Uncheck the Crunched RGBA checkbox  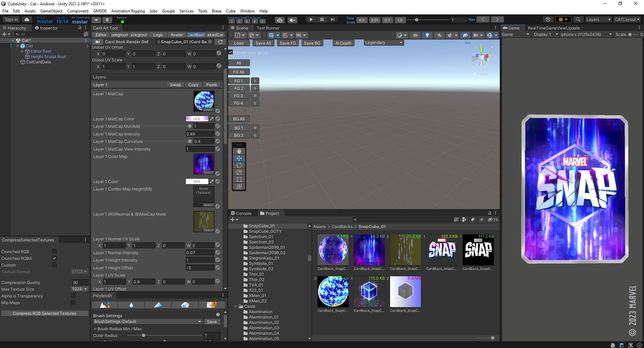pos(54,258)
